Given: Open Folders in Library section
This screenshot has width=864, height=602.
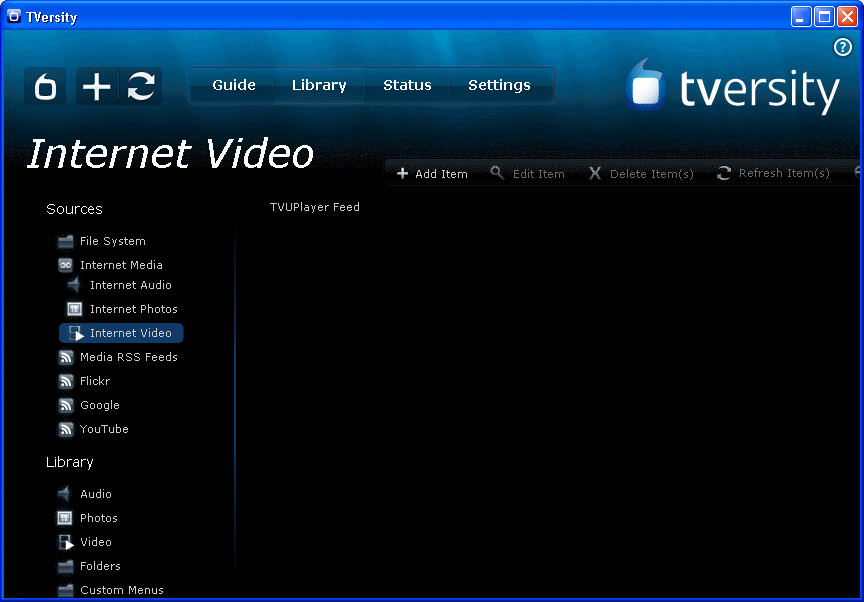Looking at the screenshot, I should tap(100, 566).
